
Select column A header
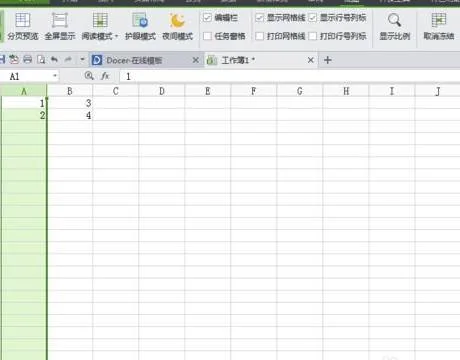click(x=23, y=91)
